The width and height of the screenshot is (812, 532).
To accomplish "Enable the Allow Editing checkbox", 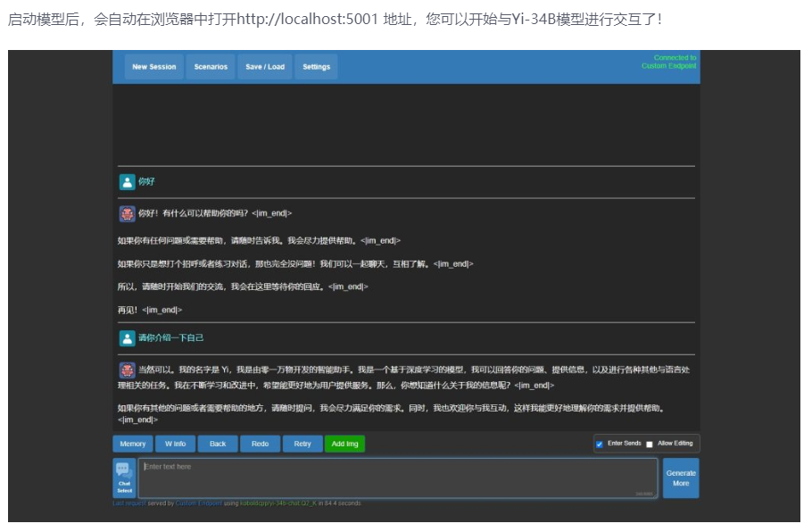I will pyautogui.click(x=650, y=445).
